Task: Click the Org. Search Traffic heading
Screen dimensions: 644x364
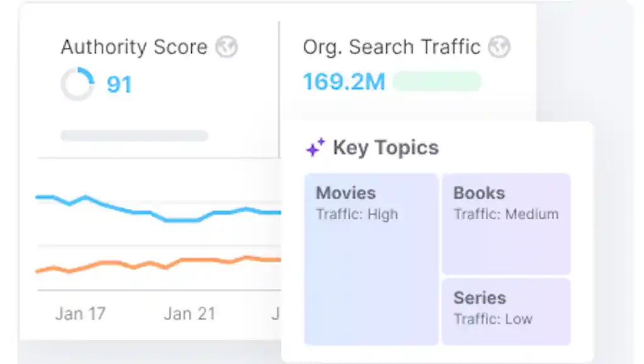Action: pyautogui.click(x=392, y=47)
